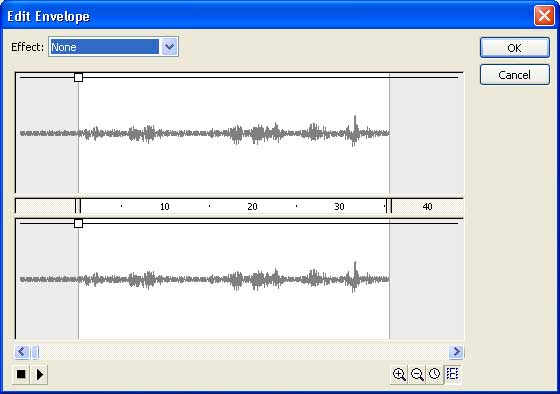The width and height of the screenshot is (560, 394).
Task: Click the Stop sound button
Action: tap(21, 374)
